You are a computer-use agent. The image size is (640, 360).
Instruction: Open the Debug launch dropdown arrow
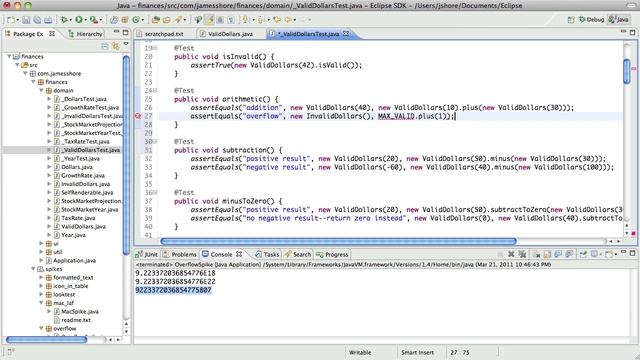(x=71, y=20)
